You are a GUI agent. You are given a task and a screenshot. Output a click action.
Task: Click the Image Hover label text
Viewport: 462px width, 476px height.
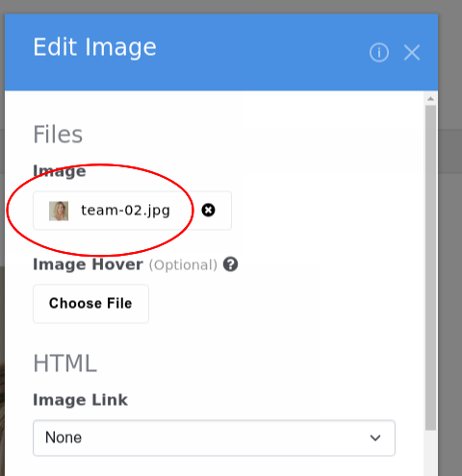tap(88, 264)
